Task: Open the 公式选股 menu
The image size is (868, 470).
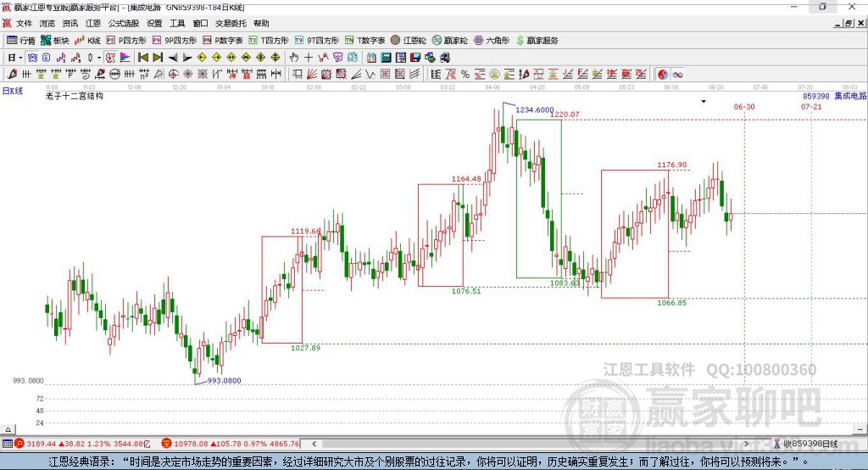Action: [x=124, y=23]
